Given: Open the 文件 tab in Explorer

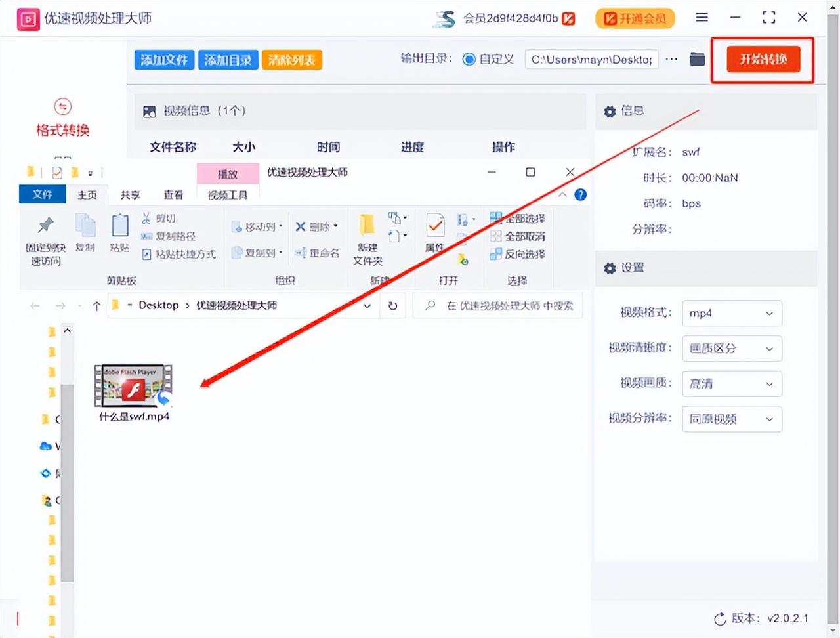Looking at the screenshot, I should [43, 195].
